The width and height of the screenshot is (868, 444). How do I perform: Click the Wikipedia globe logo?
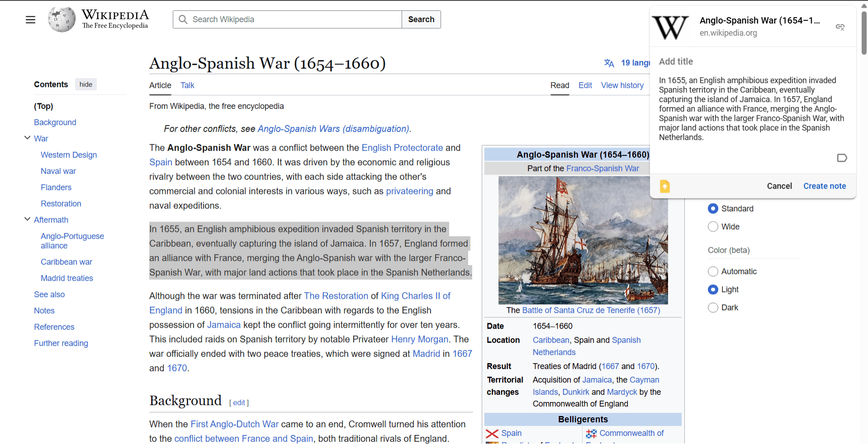click(62, 19)
